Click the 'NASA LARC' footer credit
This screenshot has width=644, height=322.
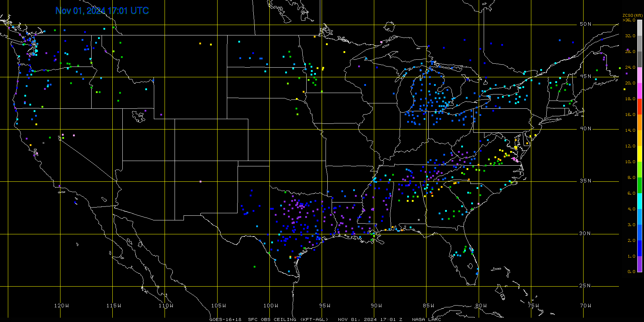click(426, 319)
